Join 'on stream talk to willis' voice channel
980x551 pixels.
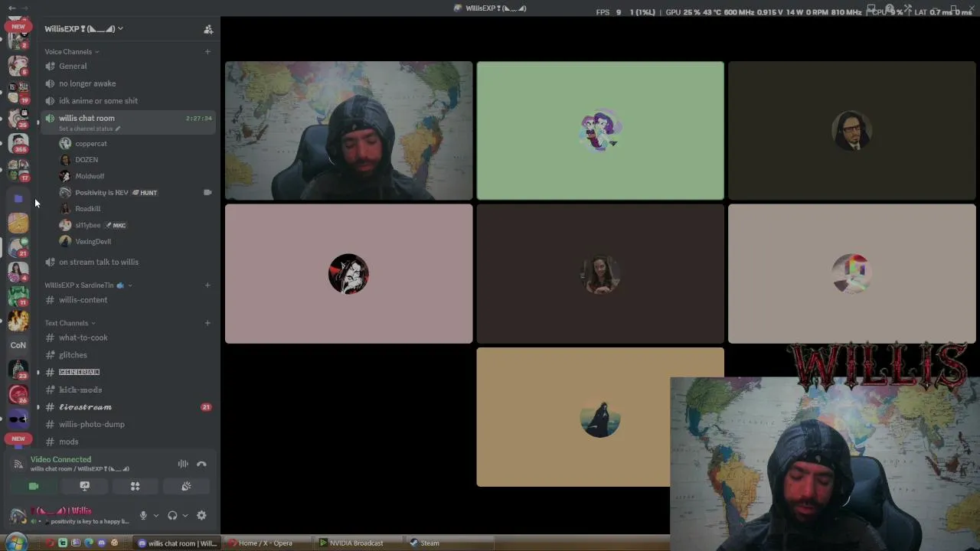click(x=129, y=262)
